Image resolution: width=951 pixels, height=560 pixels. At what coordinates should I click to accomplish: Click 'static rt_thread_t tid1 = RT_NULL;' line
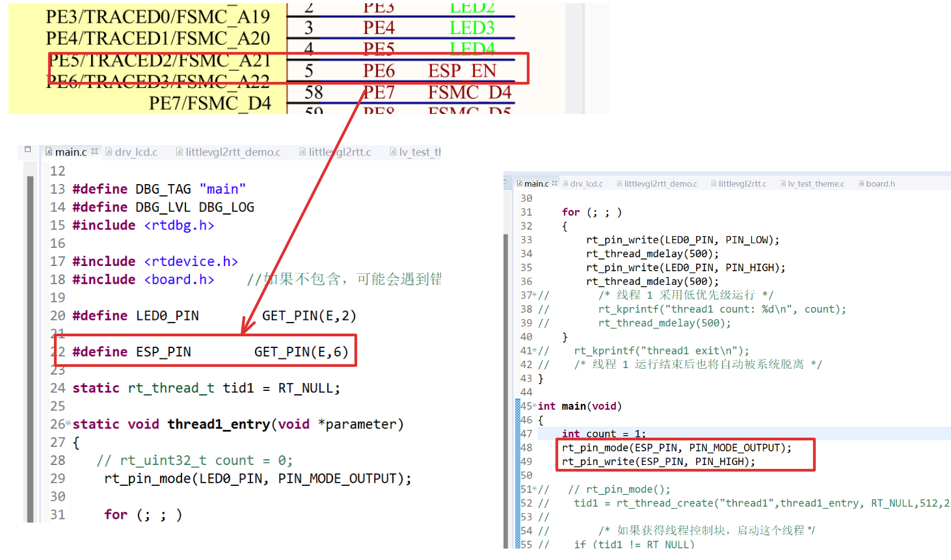point(206,388)
